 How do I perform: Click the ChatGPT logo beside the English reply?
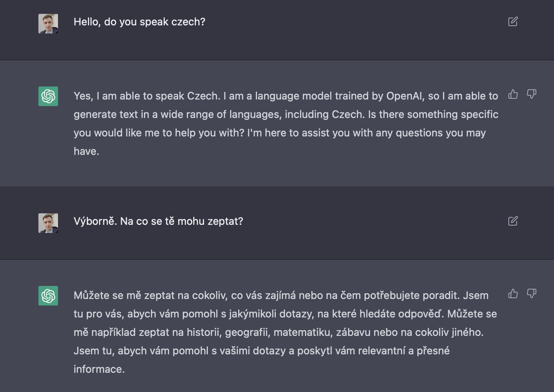click(48, 96)
